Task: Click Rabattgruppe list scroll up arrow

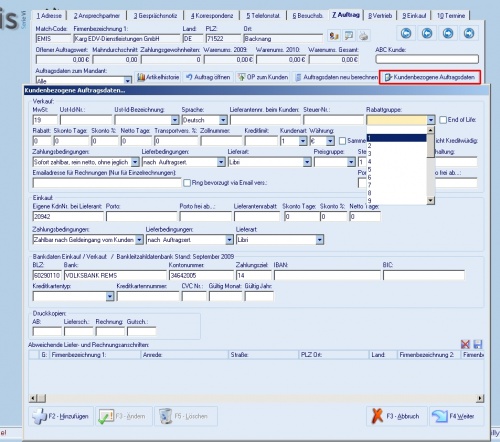Action: pyautogui.click(x=431, y=130)
